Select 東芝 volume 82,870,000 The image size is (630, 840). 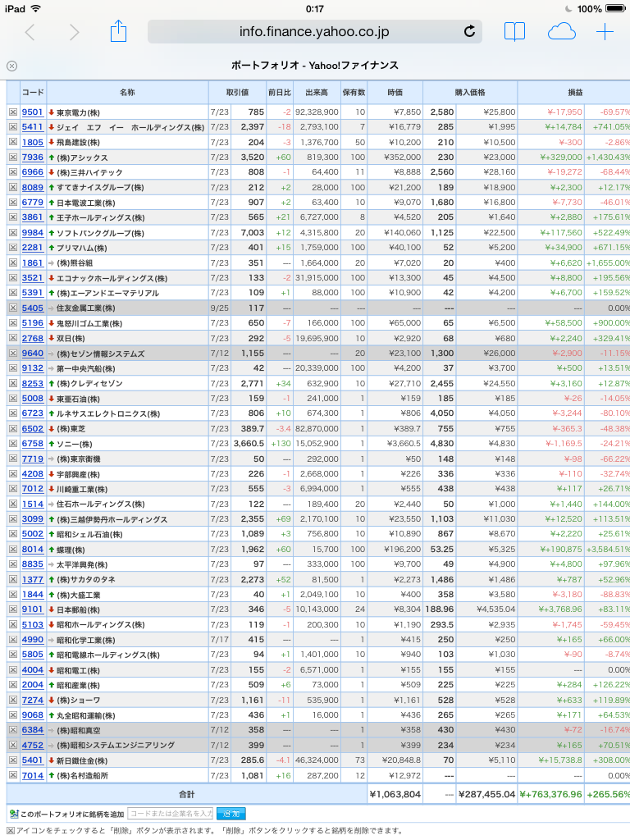[x=317, y=428]
